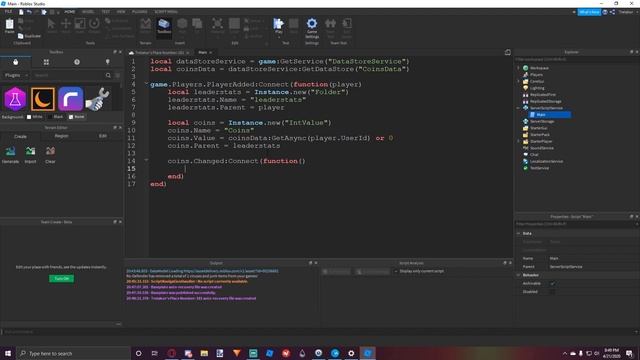This screenshot has width=640, height=360.
Task: Toggle the Archivable checkbox in Properties
Action: click(x=552, y=283)
